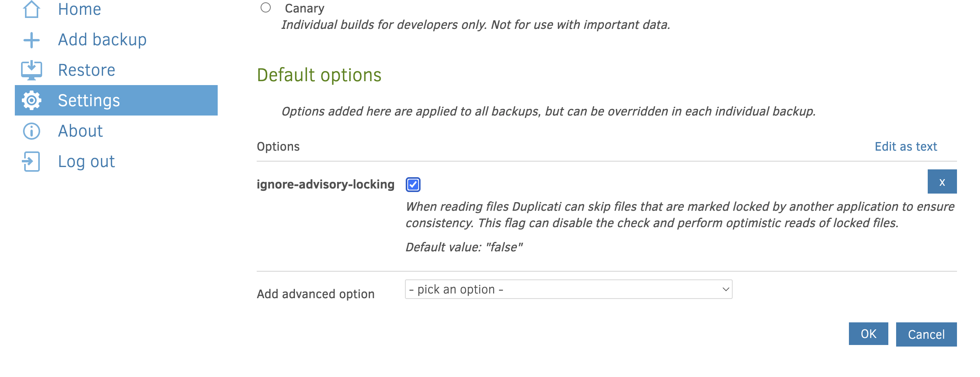Click the Settings gear icon
Image resolution: width=980 pixels, height=377 pixels.
(32, 101)
